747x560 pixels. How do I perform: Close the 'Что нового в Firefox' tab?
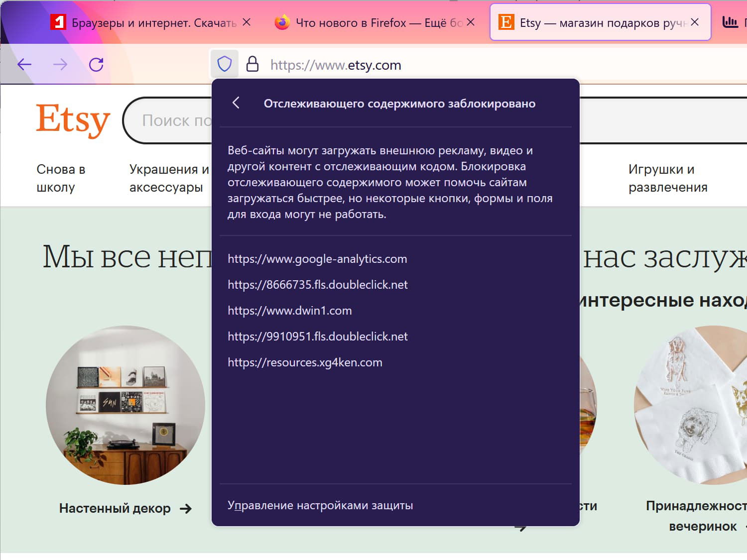pyautogui.click(x=471, y=22)
